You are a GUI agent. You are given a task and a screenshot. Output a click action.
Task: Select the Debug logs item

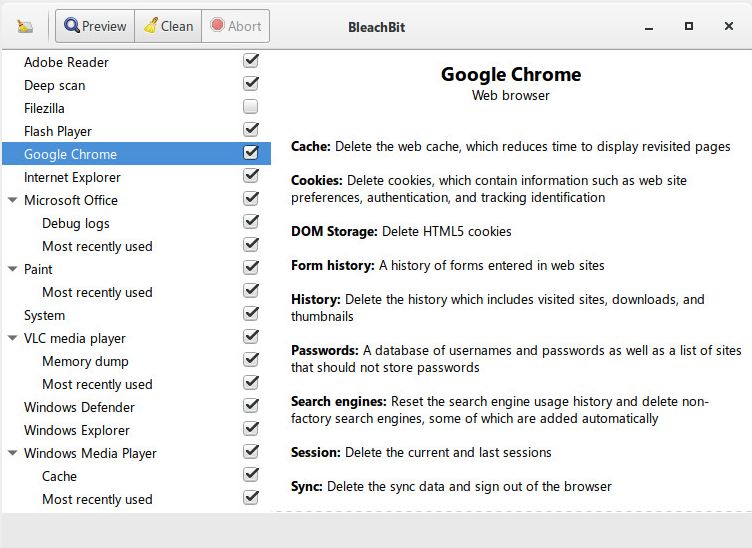click(x=136, y=223)
